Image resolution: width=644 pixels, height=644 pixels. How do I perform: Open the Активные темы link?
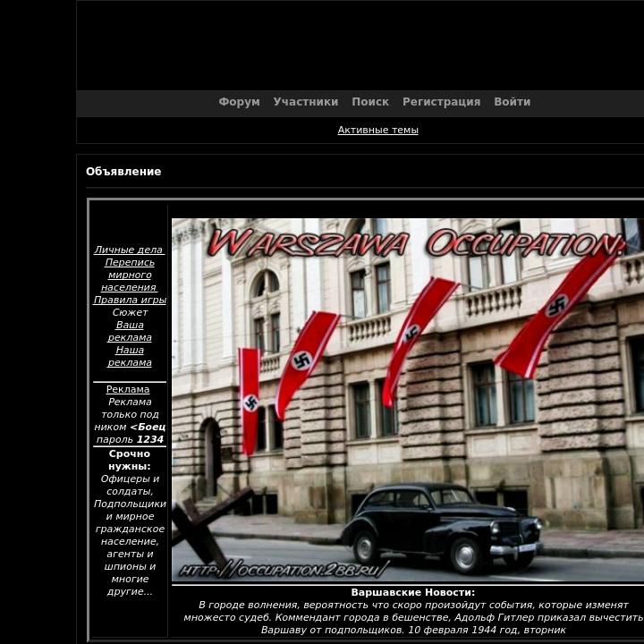(x=377, y=130)
